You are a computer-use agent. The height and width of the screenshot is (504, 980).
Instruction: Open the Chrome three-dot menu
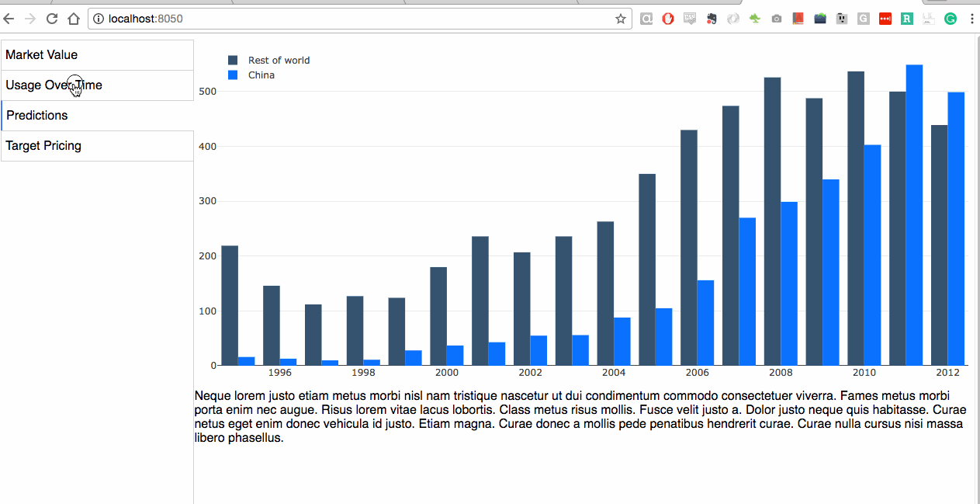[971, 19]
